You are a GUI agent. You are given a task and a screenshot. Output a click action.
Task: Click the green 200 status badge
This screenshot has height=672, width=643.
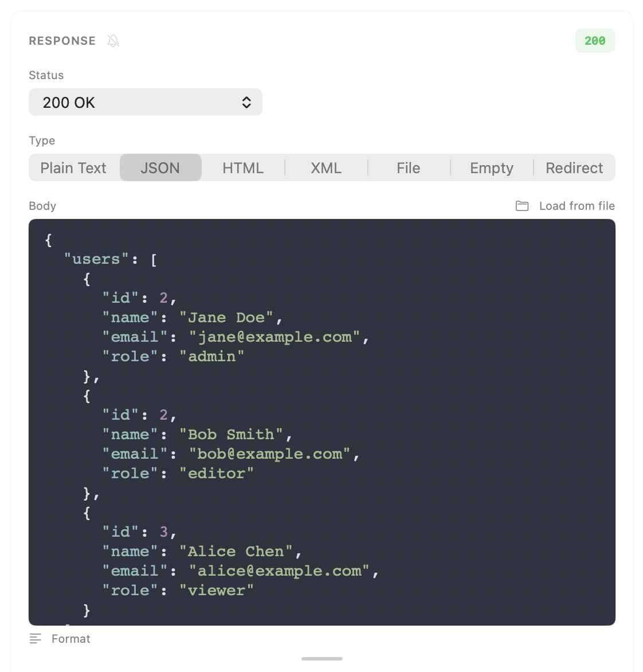(595, 41)
